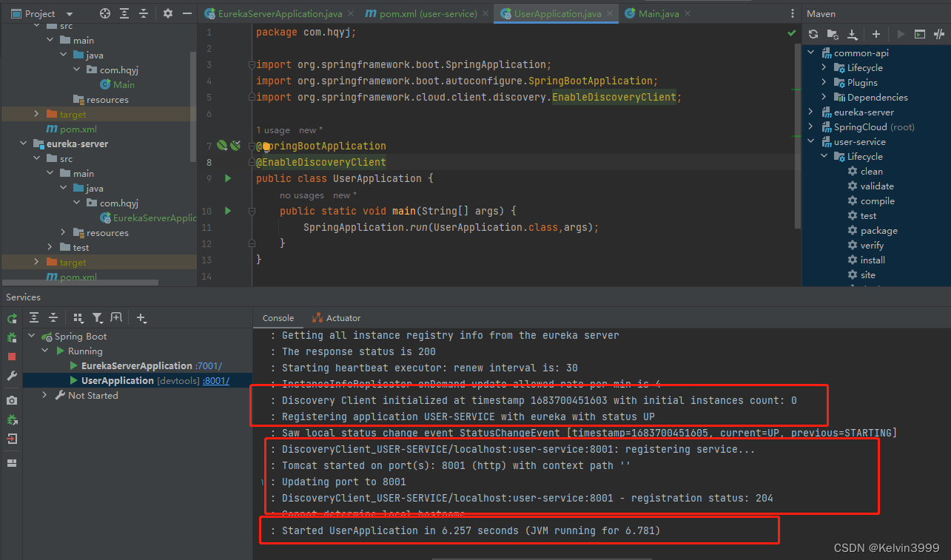The image size is (951, 560).
Task: Collapse the Running services node
Action: [45, 351]
